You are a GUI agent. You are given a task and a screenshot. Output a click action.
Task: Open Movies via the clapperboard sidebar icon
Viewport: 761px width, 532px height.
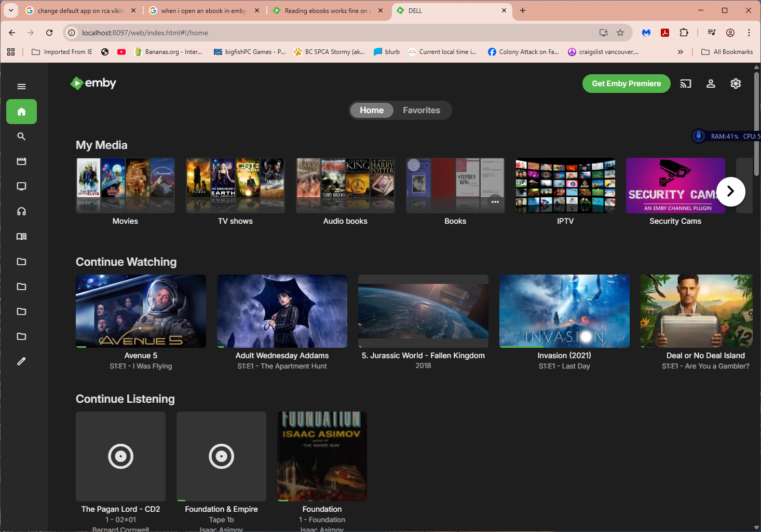[21, 161]
